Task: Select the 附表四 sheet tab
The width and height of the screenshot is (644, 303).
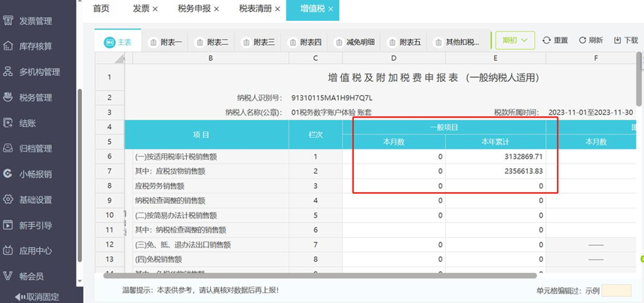Action: pos(304,42)
